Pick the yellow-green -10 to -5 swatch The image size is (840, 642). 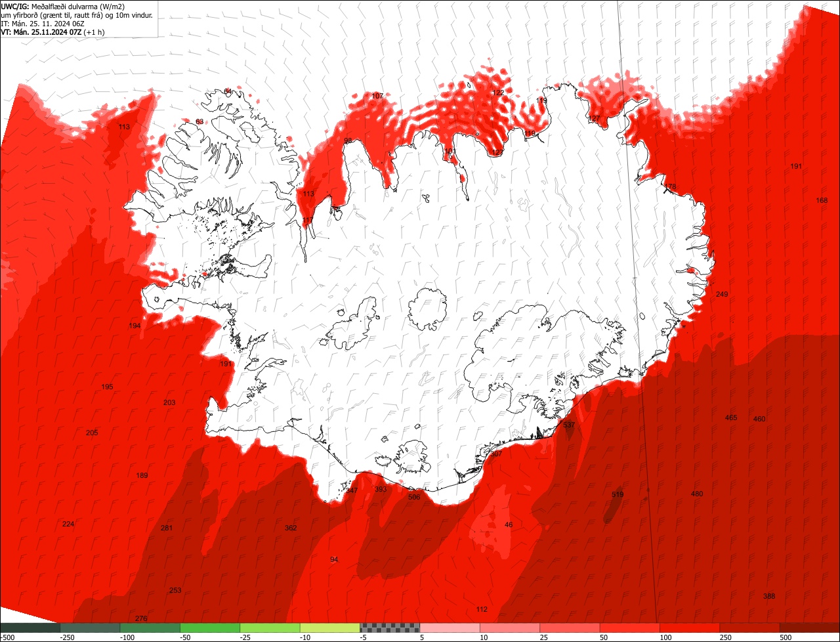pyautogui.click(x=330, y=628)
